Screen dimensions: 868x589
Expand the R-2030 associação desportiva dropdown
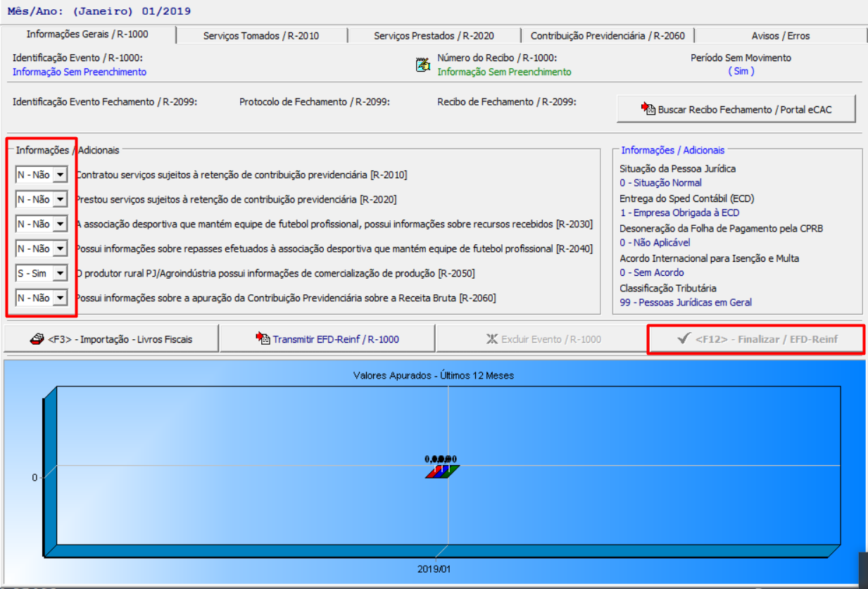[60, 224]
